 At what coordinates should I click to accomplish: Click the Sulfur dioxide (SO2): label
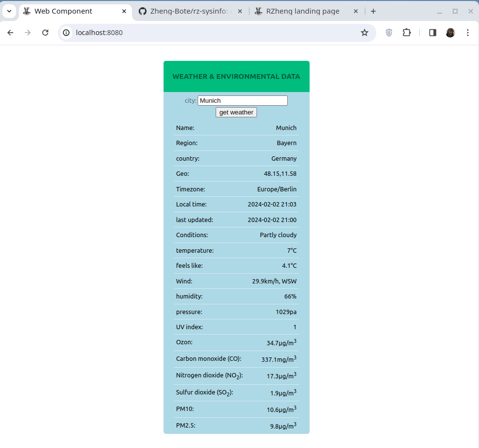(204, 392)
